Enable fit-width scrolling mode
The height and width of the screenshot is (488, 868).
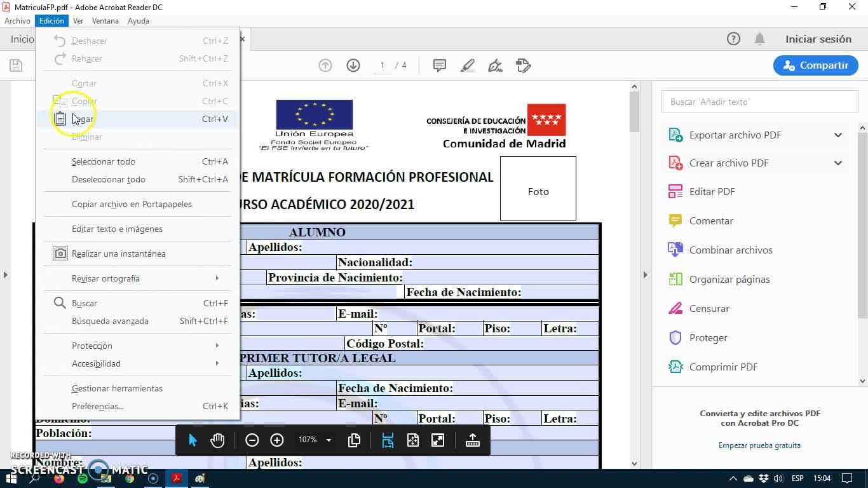point(388,440)
